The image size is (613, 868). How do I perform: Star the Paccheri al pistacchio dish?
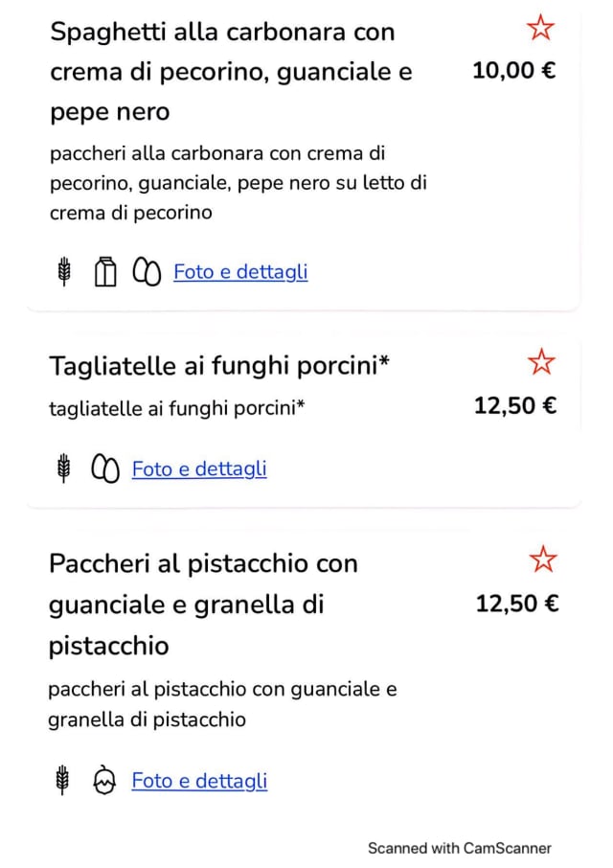(542, 560)
